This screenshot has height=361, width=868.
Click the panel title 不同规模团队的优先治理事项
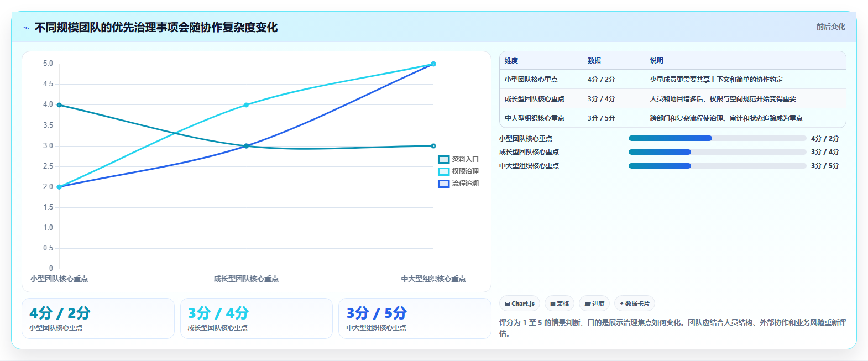click(156, 28)
